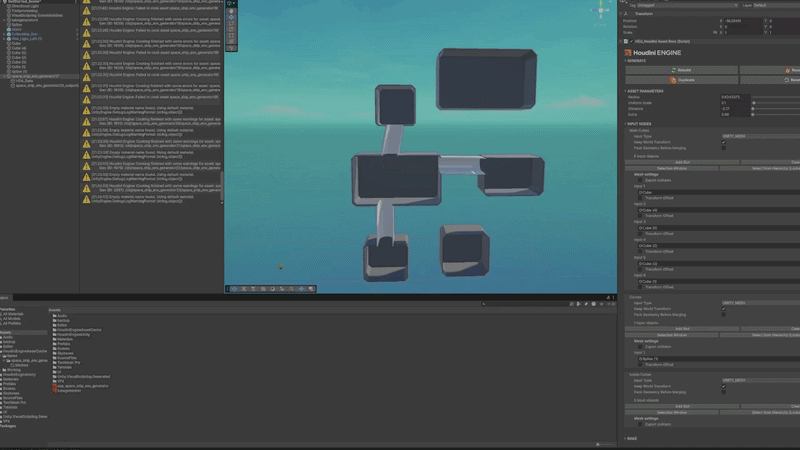This screenshot has height=450, width=800.
Task: Toggle the HEU_Houdini Asset Root script checkbox
Action: (632, 41)
